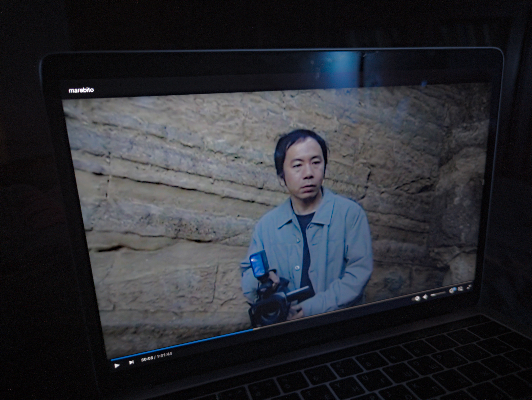Image resolution: width=532 pixels, height=400 pixels.
Task: Click the blue quality badge on gear
Action: 455,289
